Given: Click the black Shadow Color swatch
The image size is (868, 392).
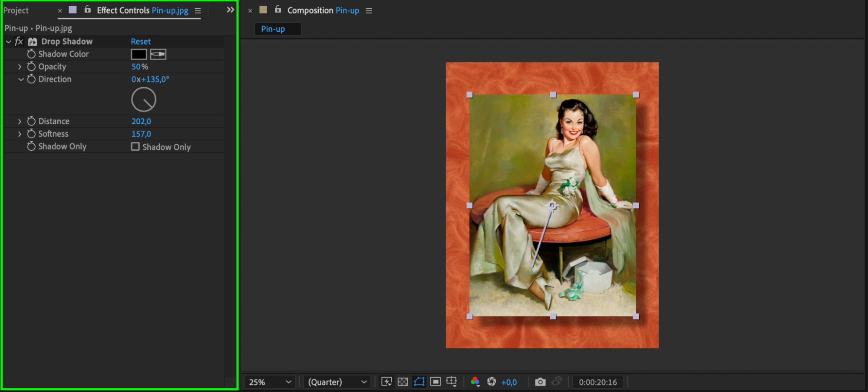Looking at the screenshot, I should (139, 54).
